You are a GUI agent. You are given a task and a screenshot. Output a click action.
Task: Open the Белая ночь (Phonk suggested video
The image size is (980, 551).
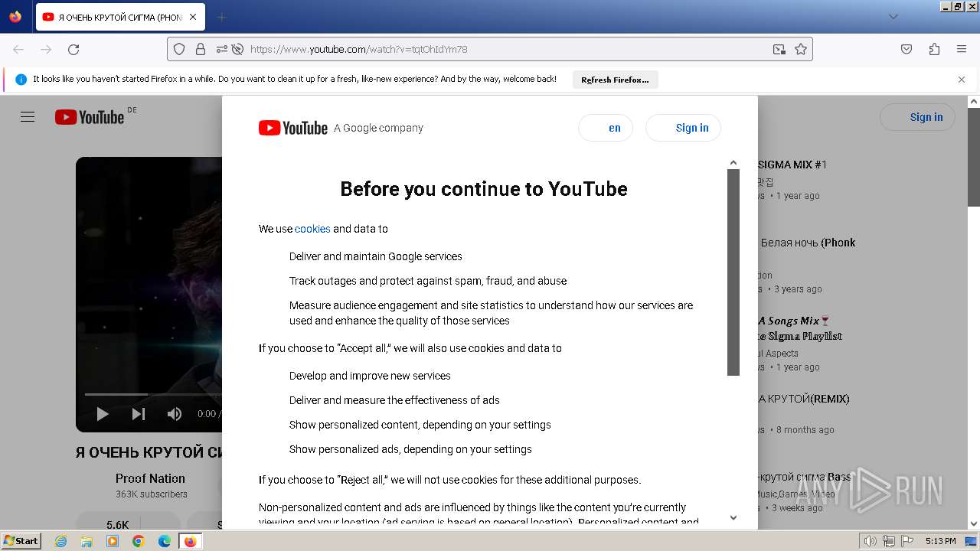click(807, 243)
